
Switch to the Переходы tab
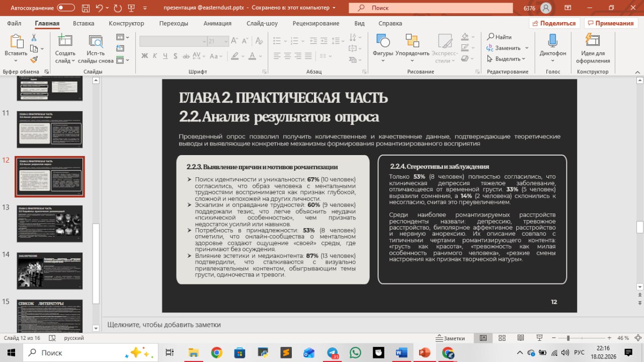174,23
